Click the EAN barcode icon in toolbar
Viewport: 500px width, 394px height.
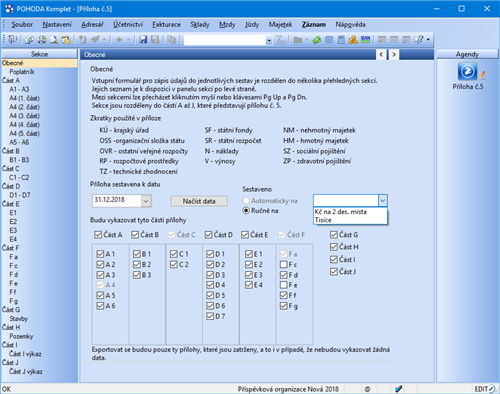tap(365, 40)
